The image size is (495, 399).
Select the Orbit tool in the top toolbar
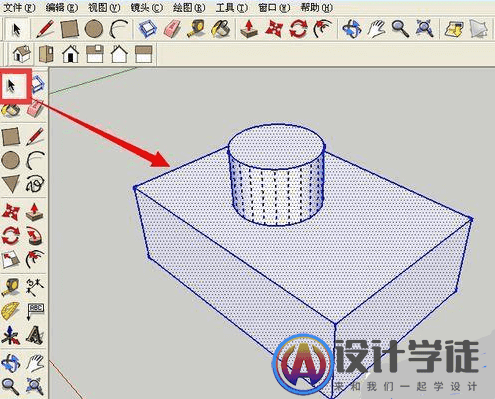point(352,29)
